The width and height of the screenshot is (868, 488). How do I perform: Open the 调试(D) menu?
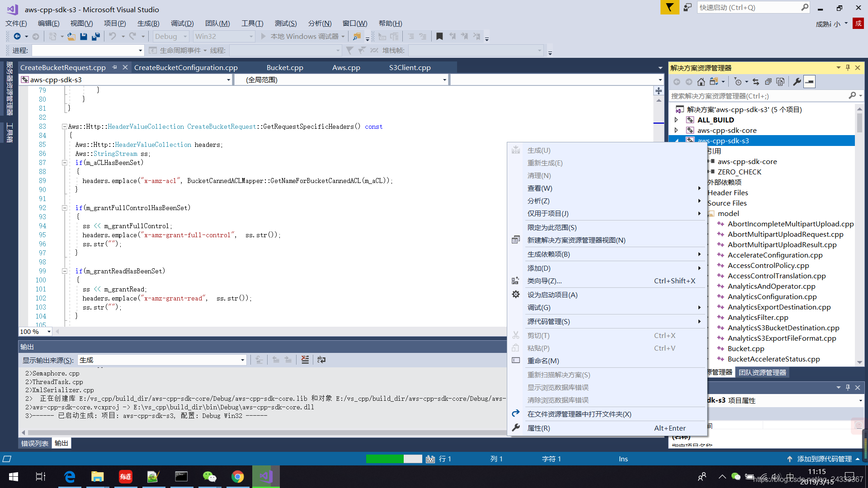(x=182, y=23)
